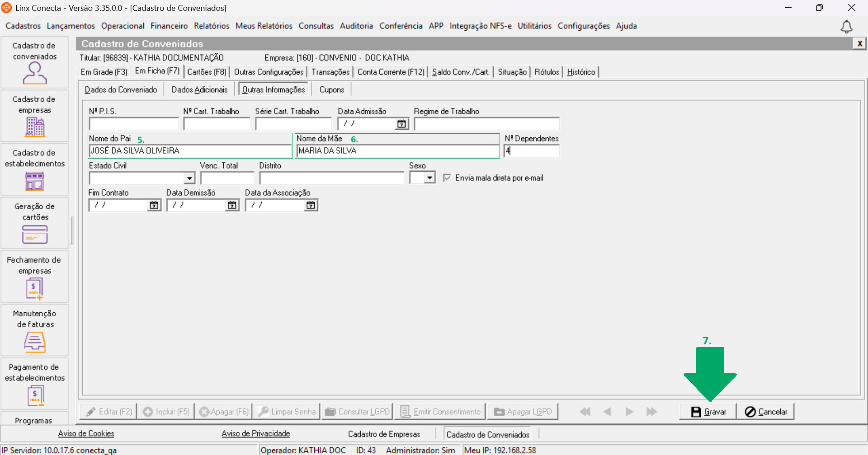
Task: Switch to Situação tab
Action: [512, 72]
